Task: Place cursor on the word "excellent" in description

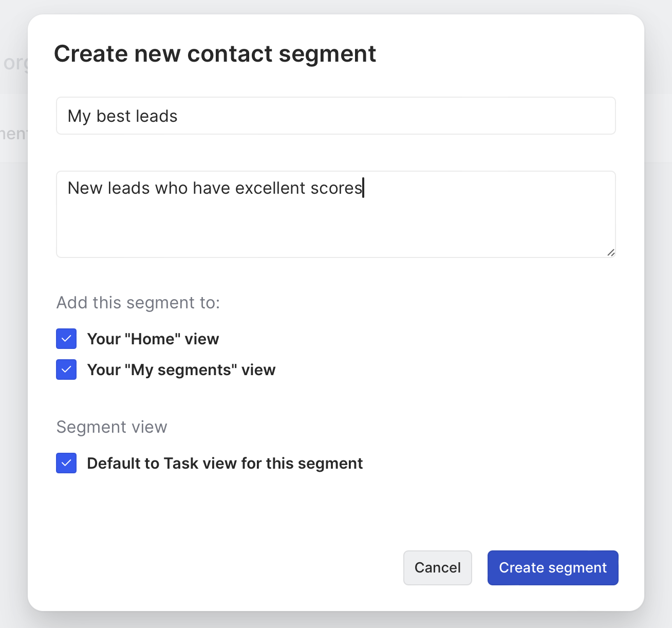Action: 270,189
